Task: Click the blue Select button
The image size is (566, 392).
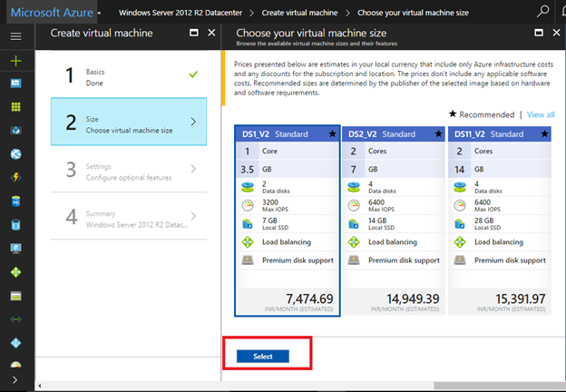Action: coord(263,357)
